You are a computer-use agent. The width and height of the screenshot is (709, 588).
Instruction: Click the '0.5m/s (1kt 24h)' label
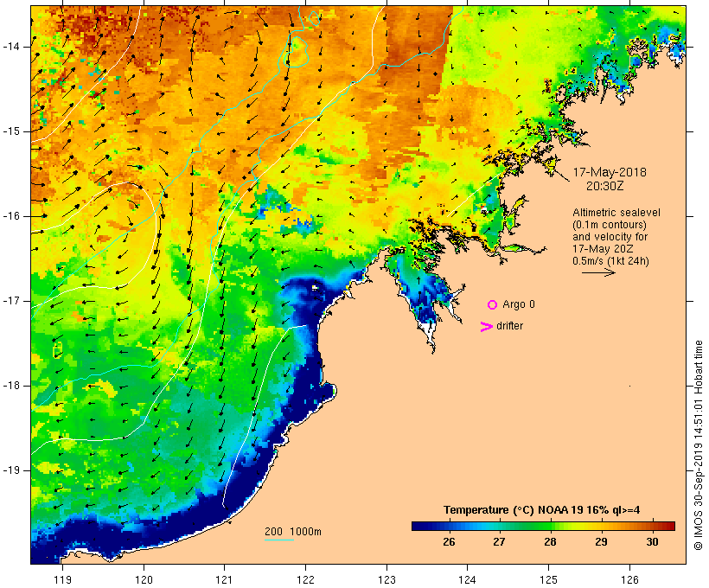tap(610, 261)
